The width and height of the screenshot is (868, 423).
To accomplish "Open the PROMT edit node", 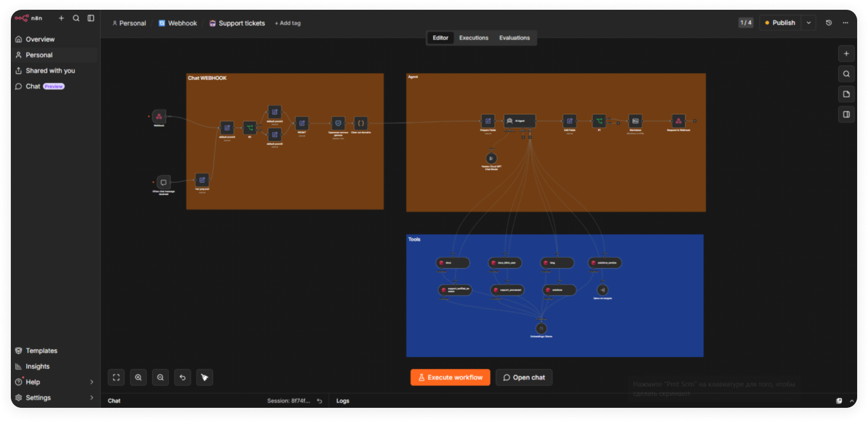I will click(x=302, y=123).
